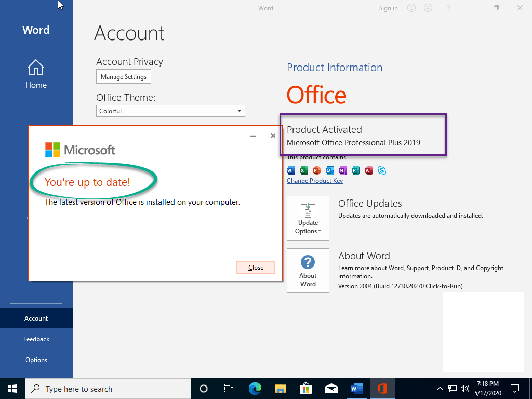This screenshot has height=399, width=532.
Task: Click Manage Settings under Account Privacy
Action: 124,77
